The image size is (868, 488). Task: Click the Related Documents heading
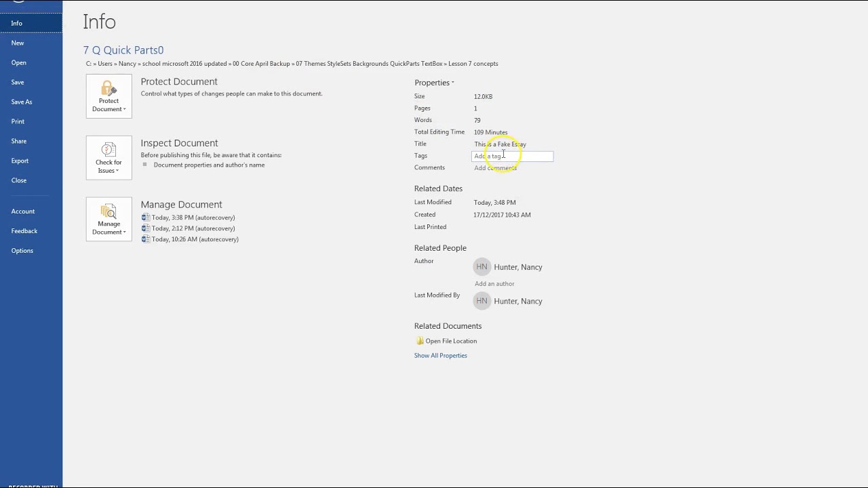tap(448, 326)
